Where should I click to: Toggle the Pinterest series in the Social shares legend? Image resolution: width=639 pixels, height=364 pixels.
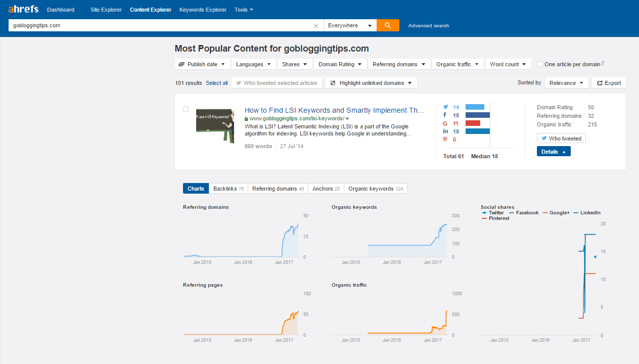point(495,218)
